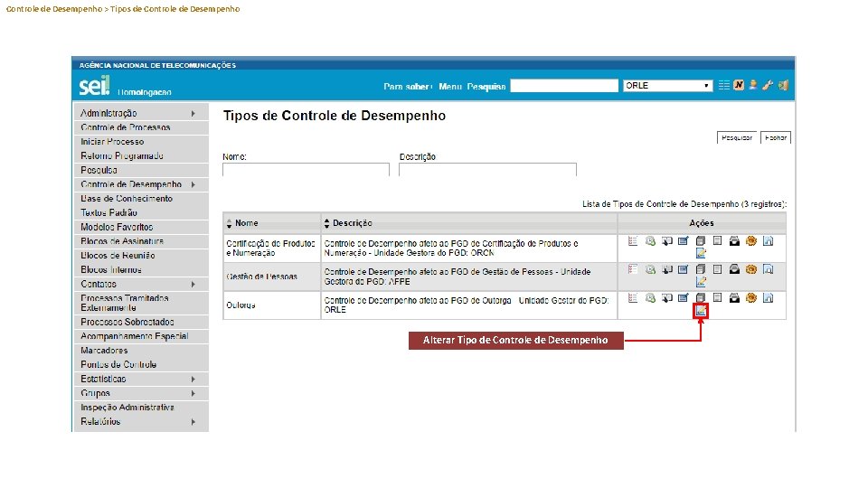This screenshot has width=868, height=488.
Task: Click the clock icon in Gestão de Pessoas row
Action: click(650, 269)
